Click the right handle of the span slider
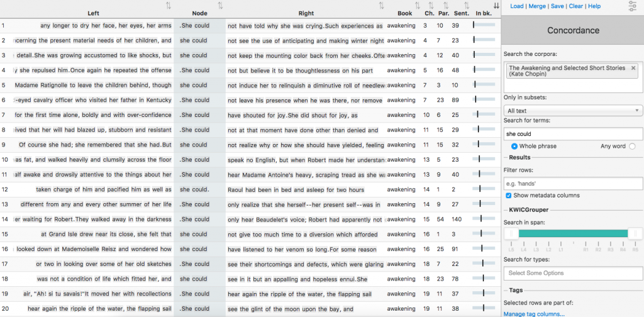644x317 pixels. pos(634,233)
